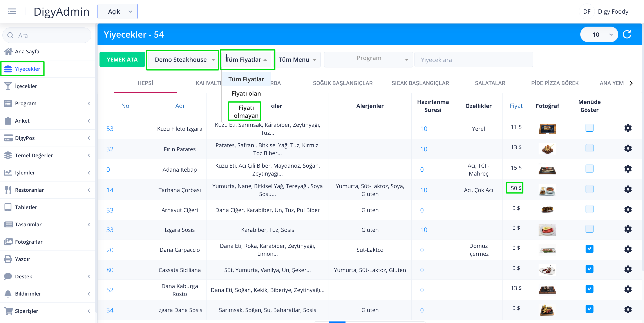Uncheck Menüde Göster for Cassata Siciliana
Screen dimensions: 644x323
(589, 269)
